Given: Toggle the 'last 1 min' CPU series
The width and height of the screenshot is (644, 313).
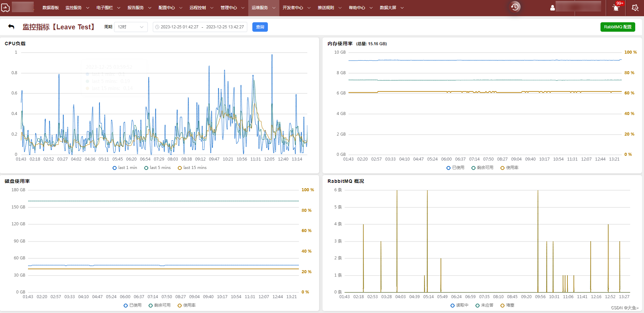Looking at the screenshot, I should point(125,168).
